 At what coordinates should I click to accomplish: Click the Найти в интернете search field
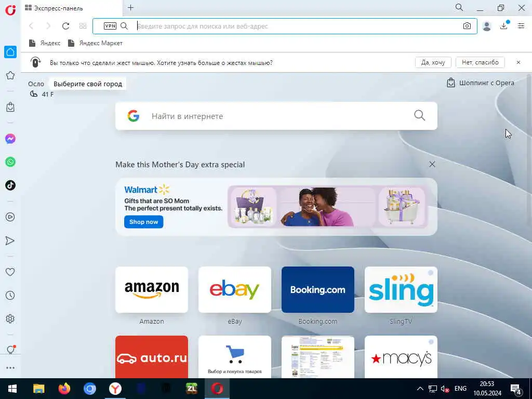click(276, 116)
